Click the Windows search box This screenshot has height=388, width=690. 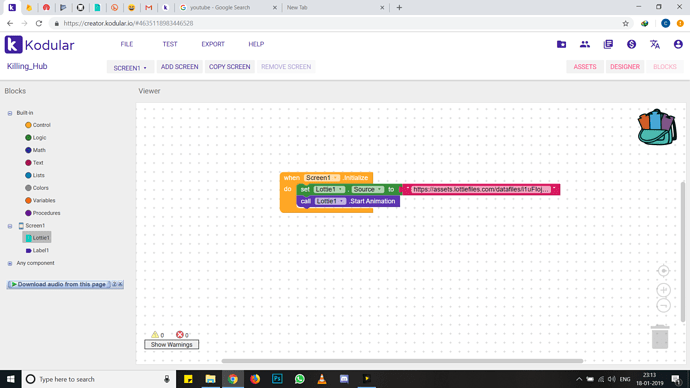point(99,379)
